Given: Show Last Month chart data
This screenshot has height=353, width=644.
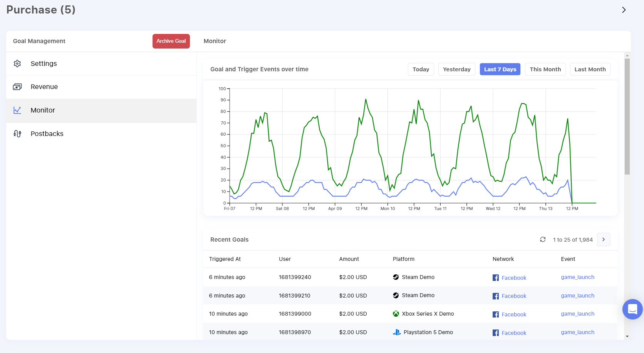Looking at the screenshot, I should coord(590,69).
